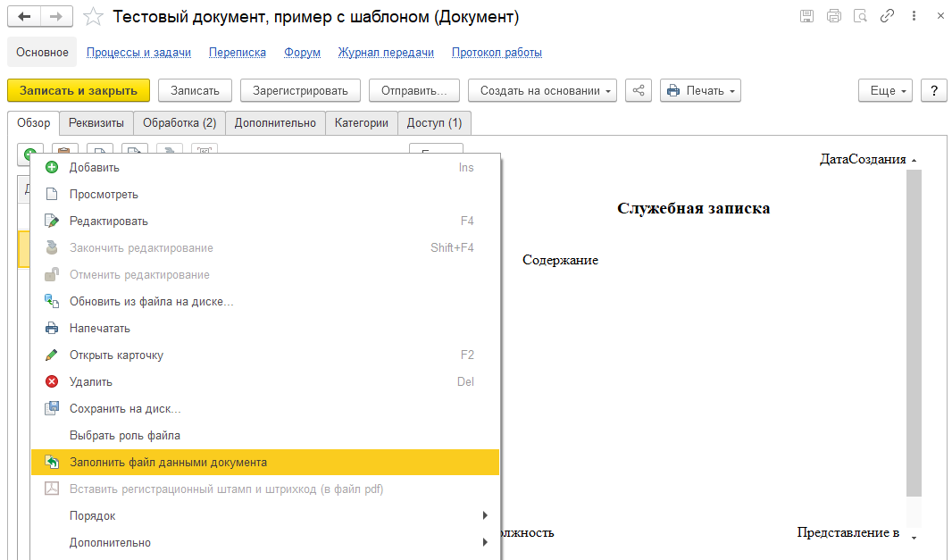Go forward with the right arrow button
This screenshot has height=560, width=952.
[56, 16]
